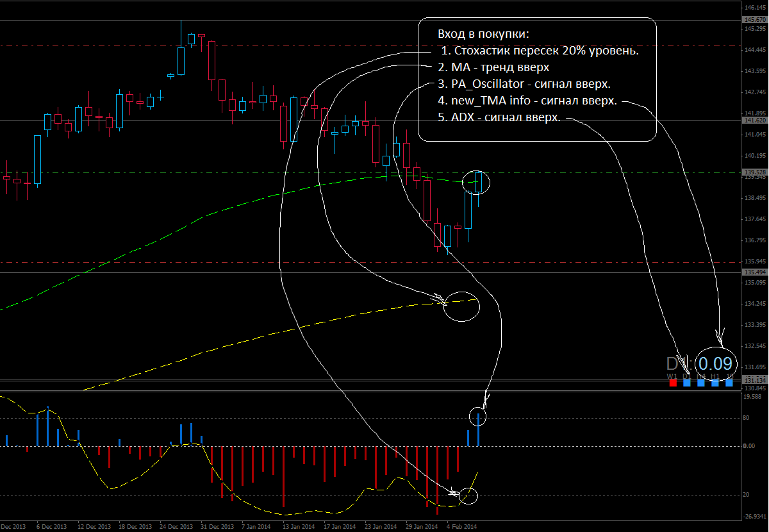
Task: Click the red W1 timeframe signal square
Action: [673, 383]
